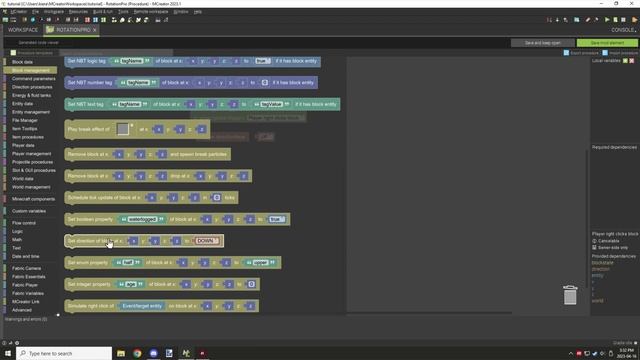The image size is (640, 360).
Task: Select the World management category
Action: [x=31, y=187]
